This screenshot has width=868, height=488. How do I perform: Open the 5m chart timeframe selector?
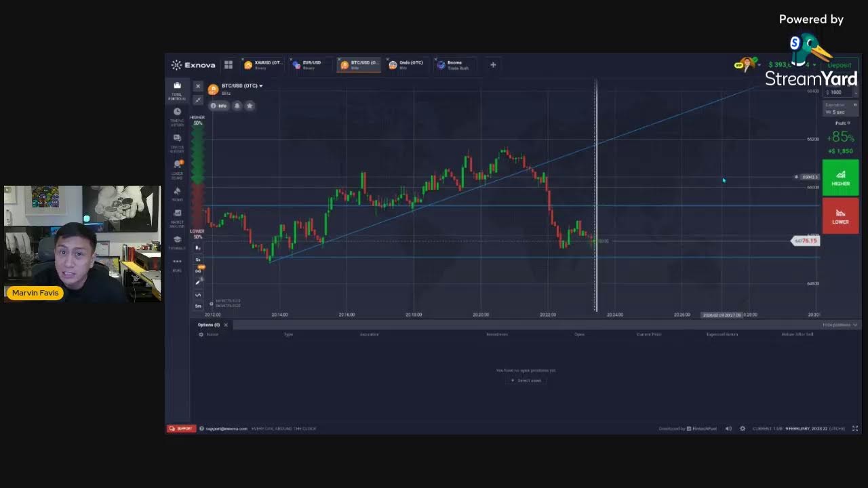coord(198,306)
